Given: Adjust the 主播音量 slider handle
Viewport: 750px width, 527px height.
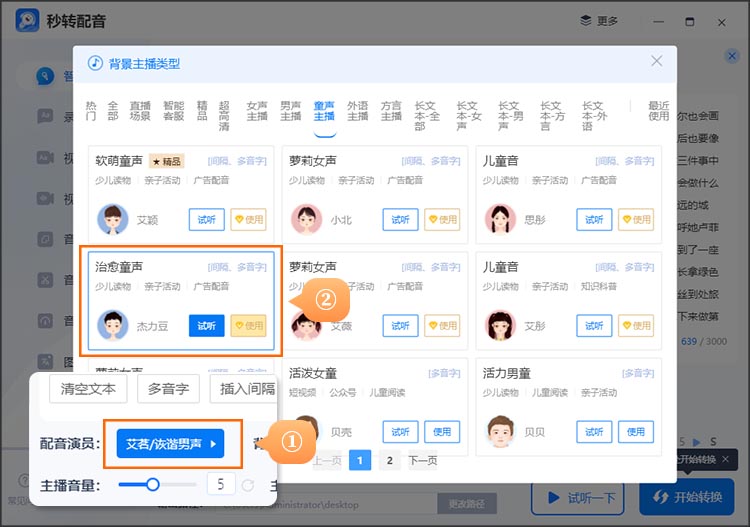Looking at the screenshot, I should click(x=153, y=485).
